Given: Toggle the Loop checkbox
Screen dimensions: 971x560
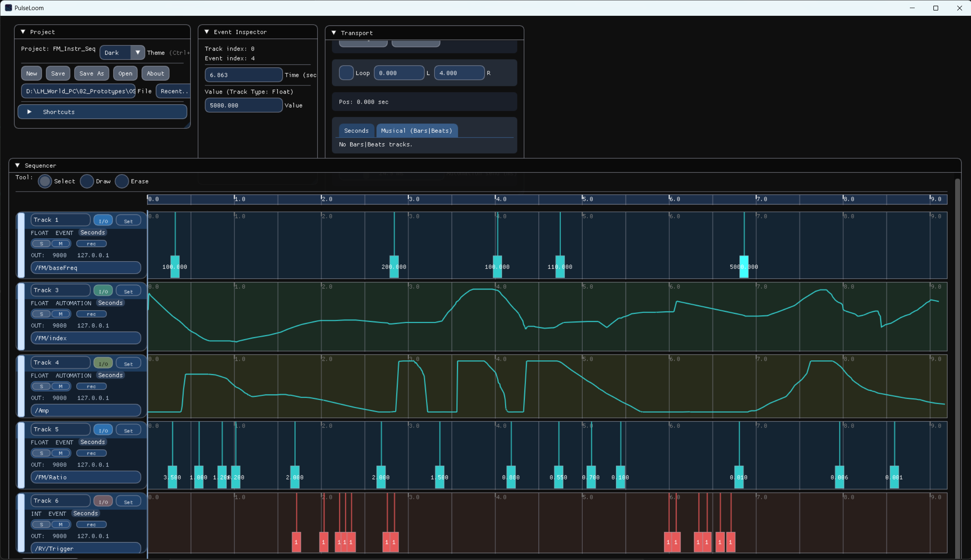Looking at the screenshot, I should click(x=346, y=73).
